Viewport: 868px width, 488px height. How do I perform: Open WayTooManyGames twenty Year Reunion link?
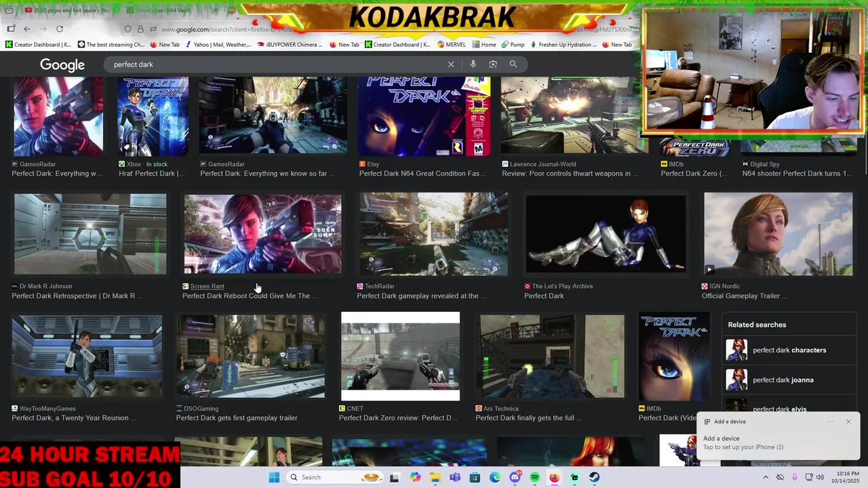pos(74,418)
